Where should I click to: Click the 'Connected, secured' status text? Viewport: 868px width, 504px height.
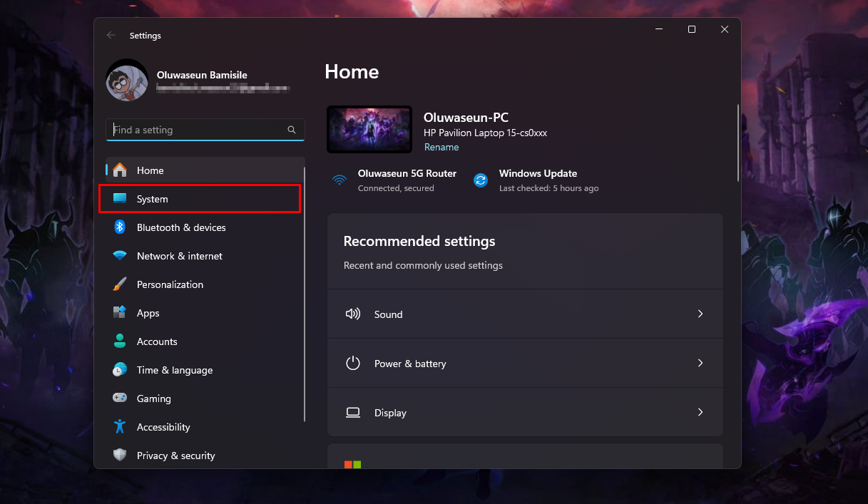(x=396, y=188)
